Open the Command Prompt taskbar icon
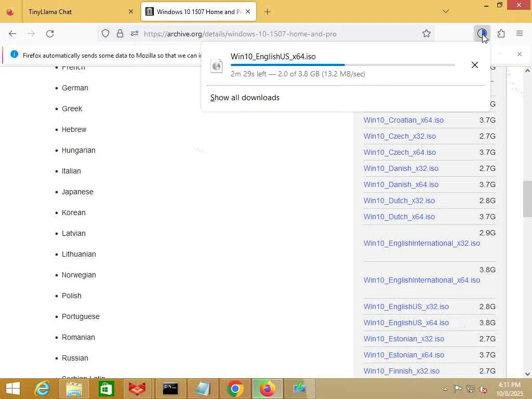This screenshot has height=399, width=532. point(170,389)
